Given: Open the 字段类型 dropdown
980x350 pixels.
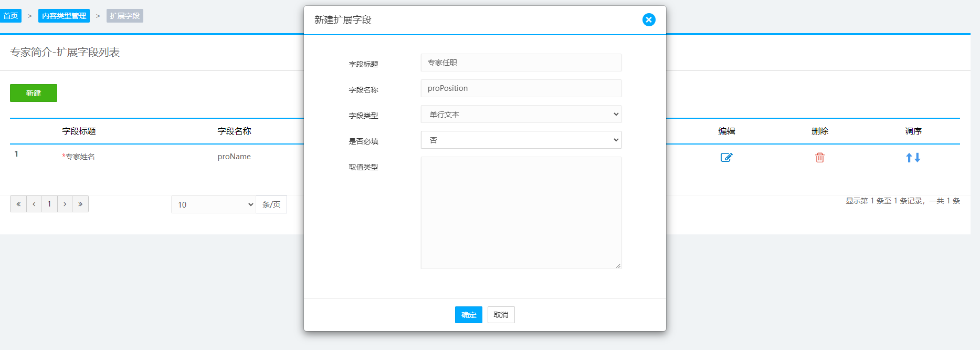Looking at the screenshot, I should 521,114.
